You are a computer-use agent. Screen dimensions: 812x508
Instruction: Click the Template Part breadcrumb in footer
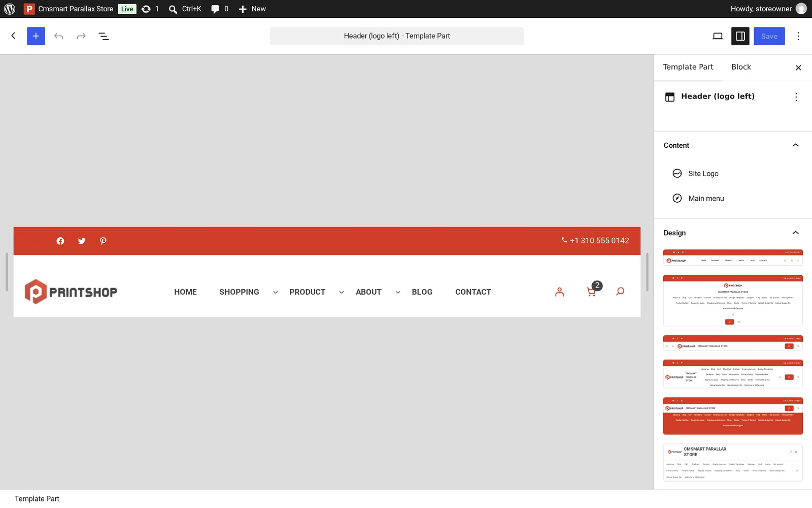(x=37, y=499)
